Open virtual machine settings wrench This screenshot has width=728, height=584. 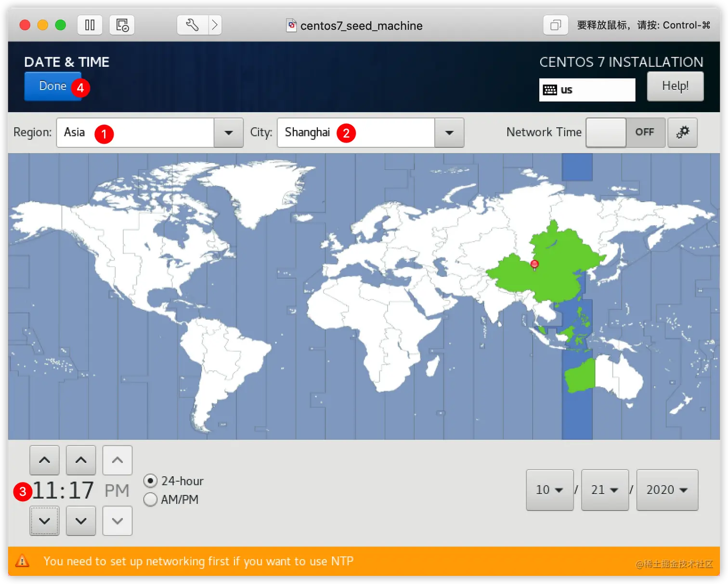[x=193, y=25]
